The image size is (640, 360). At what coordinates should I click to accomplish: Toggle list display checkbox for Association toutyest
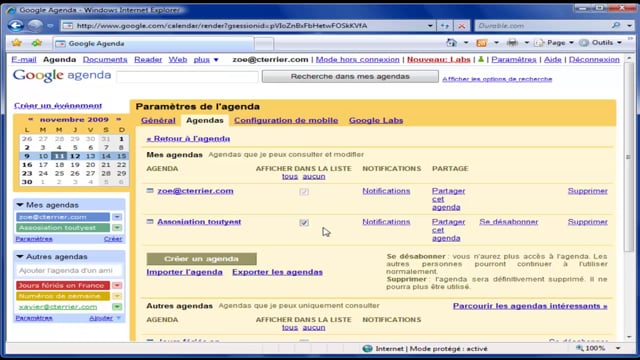[304, 222]
